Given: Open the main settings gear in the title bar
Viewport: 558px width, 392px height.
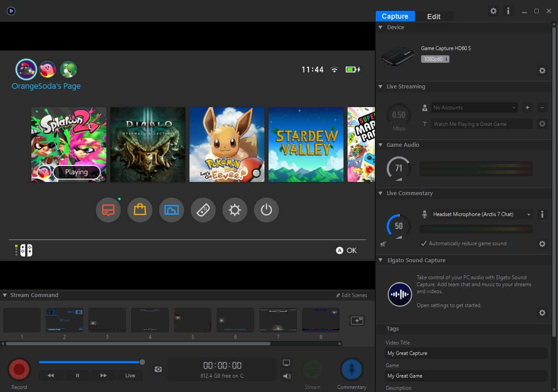Looking at the screenshot, I should click(493, 11).
